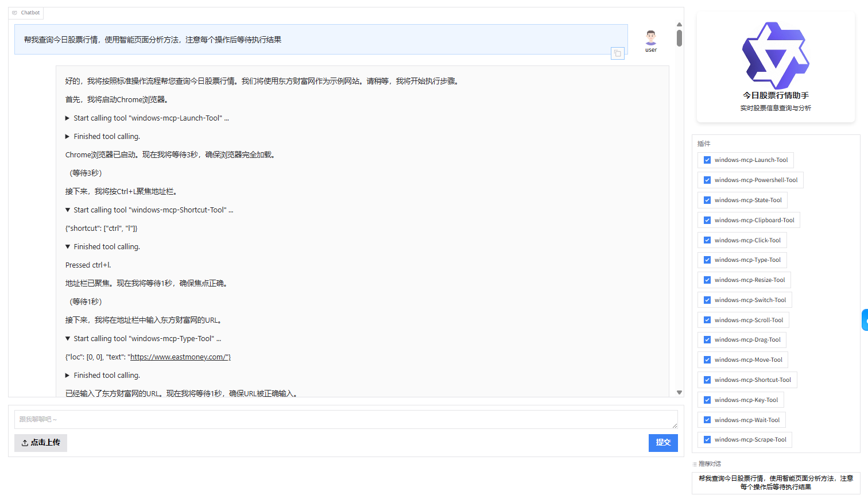Toggle windows-mcp-Switch-Tool checkbox
Viewport: 868px width, 495px height.
click(x=707, y=300)
